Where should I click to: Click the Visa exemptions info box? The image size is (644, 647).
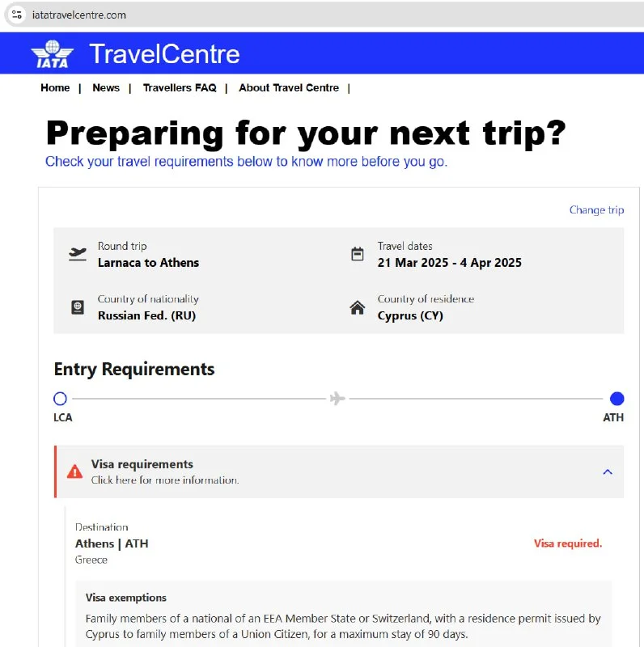coord(343,619)
